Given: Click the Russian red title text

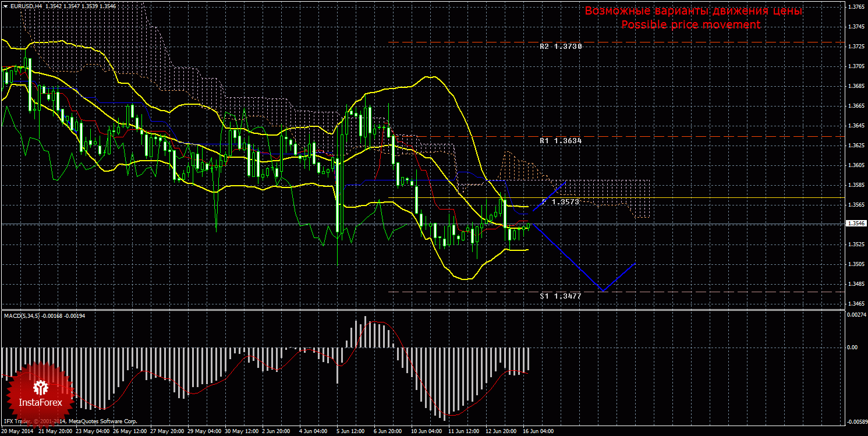Looking at the screenshot, I should [x=693, y=11].
